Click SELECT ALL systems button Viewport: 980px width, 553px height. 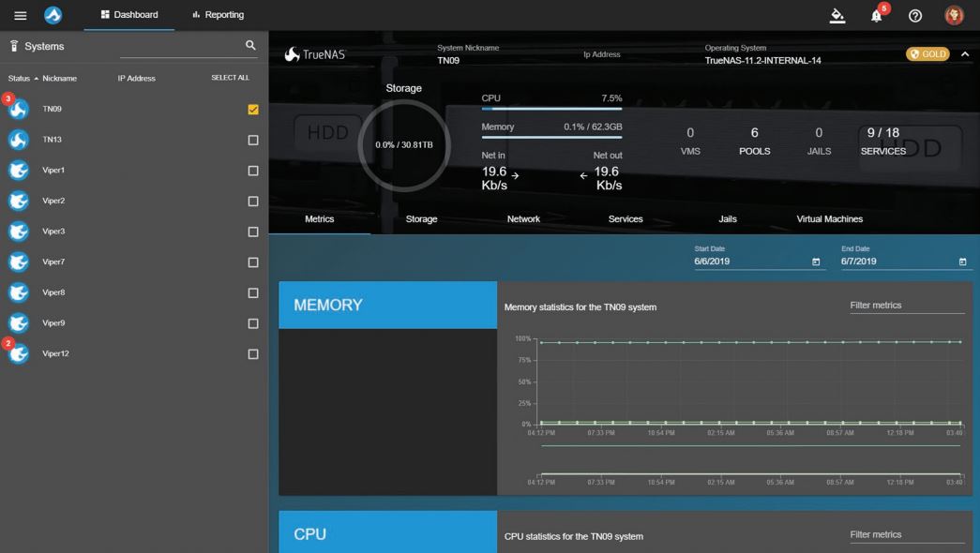(x=230, y=78)
